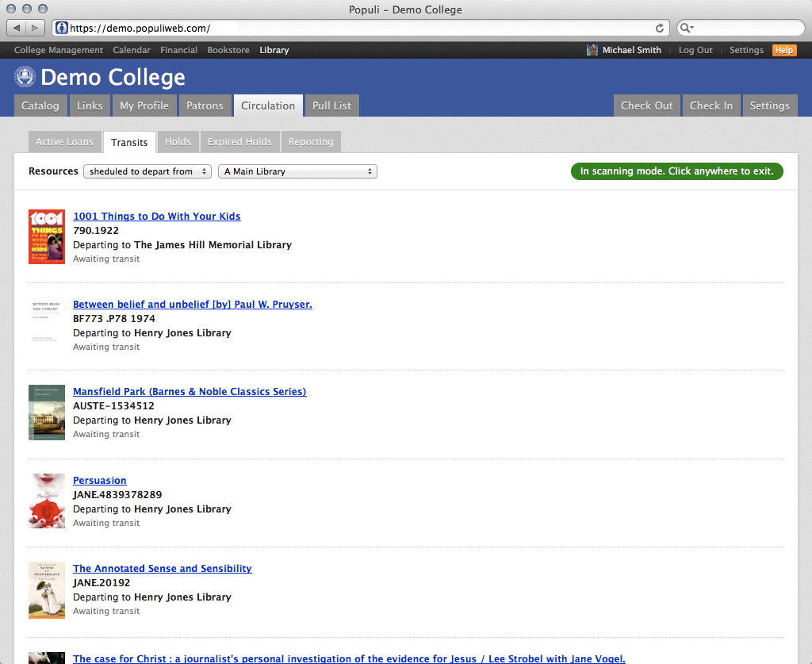Click the Check In button
Viewport: 812px width, 664px height.
click(x=711, y=106)
